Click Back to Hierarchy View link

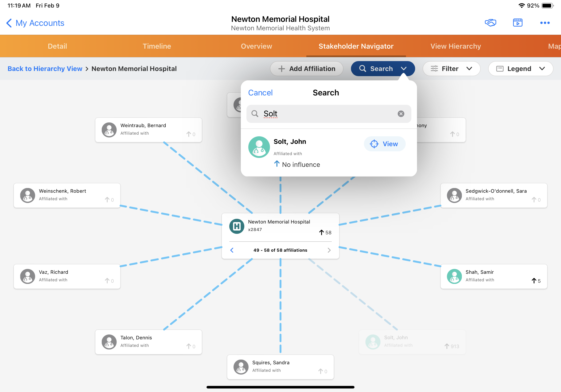(45, 69)
